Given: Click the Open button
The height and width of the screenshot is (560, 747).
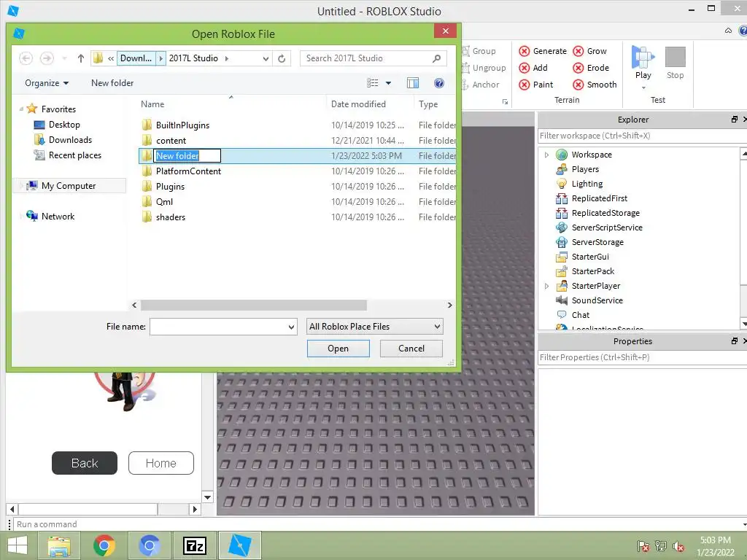Looking at the screenshot, I should [x=338, y=348].
